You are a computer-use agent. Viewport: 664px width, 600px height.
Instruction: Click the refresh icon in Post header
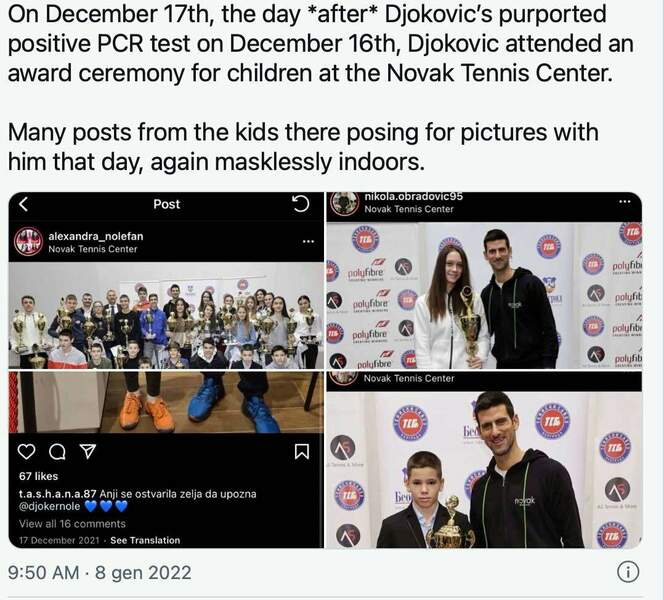coord(301,204)
